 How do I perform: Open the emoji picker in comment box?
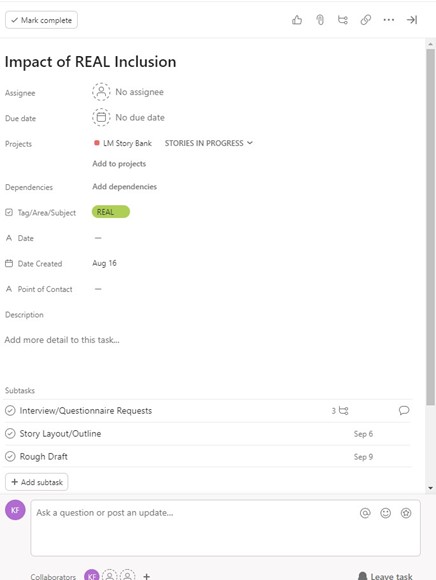tap(385, 513)
